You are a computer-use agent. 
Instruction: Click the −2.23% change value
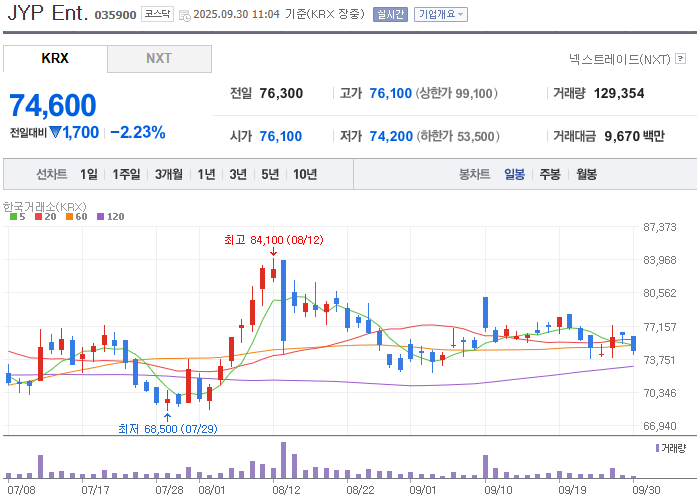138,133
